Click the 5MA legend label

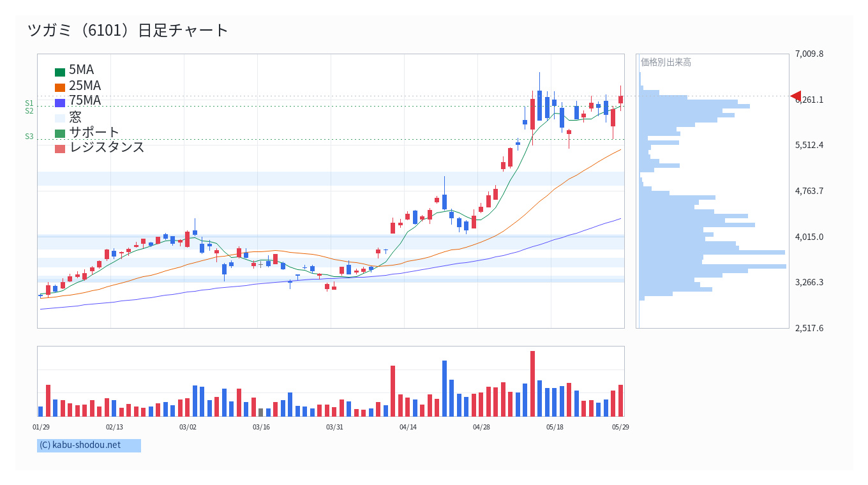click(x=82, y=70)
